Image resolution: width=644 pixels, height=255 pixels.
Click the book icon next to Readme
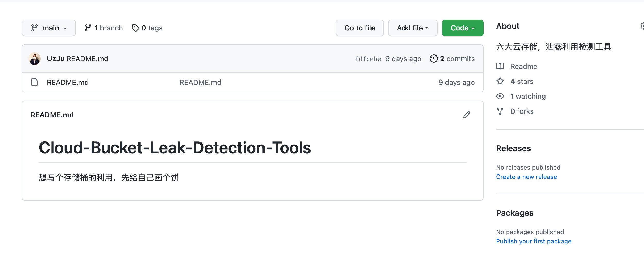pos(500,66)
